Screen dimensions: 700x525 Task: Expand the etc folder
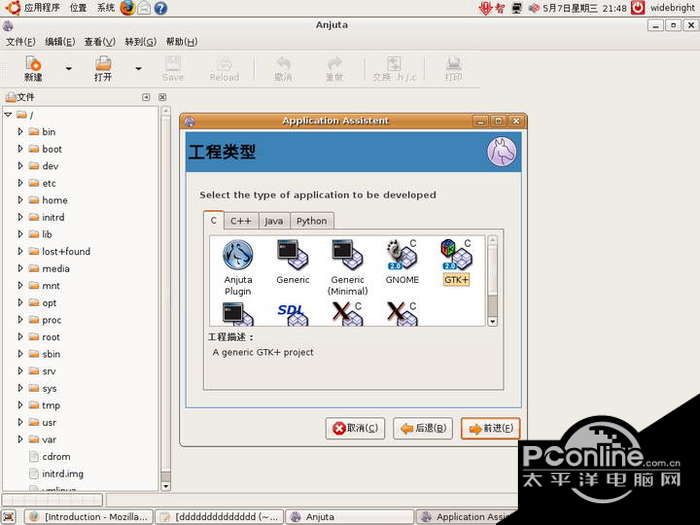20,183
